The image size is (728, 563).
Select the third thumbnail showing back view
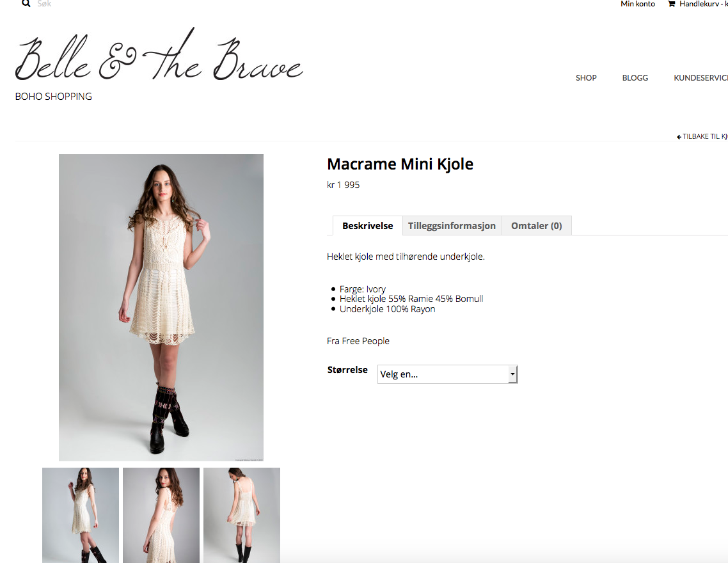tap(242, 515)
